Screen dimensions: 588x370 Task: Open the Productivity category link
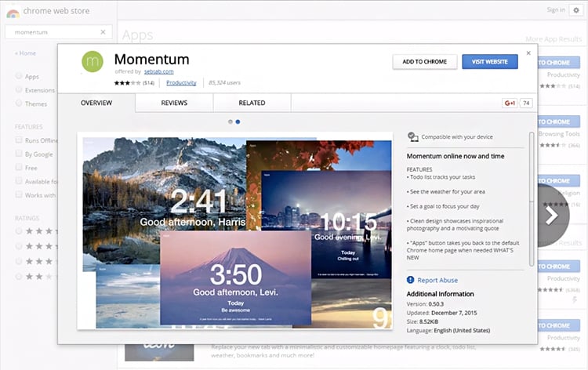coord(181,83)
